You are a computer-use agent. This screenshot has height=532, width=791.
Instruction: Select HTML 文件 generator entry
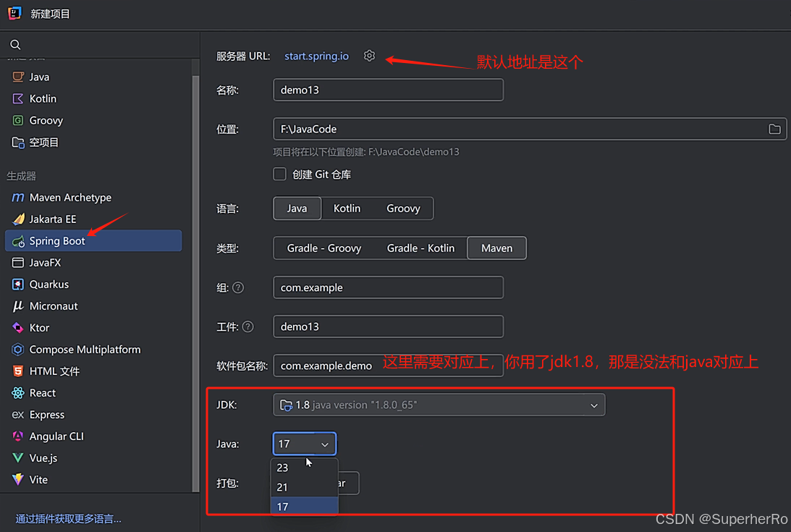pos(93,371)
